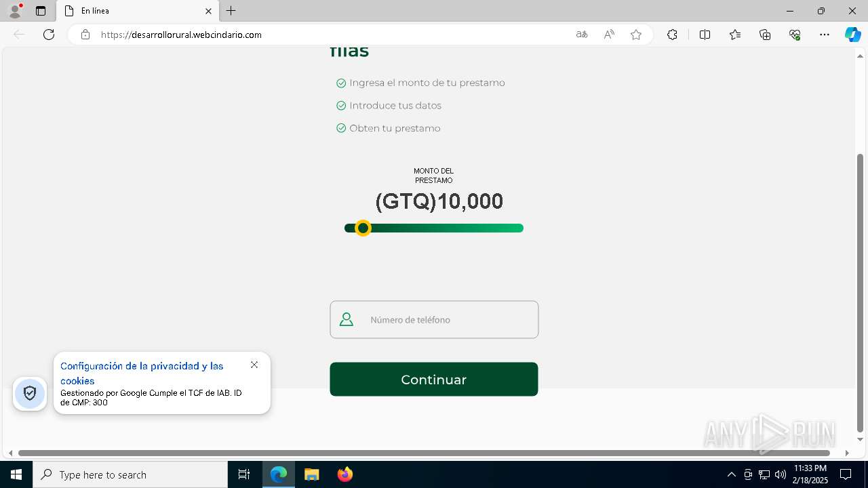Launch Copilot sidebar

tap(852, 35)
